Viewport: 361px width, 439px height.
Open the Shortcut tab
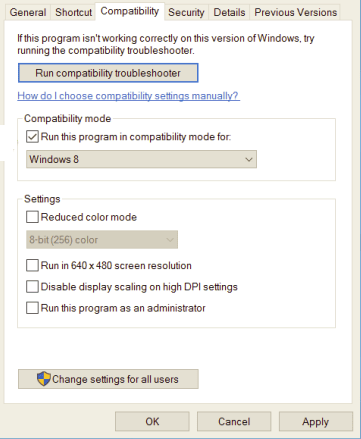coord(73,12)
